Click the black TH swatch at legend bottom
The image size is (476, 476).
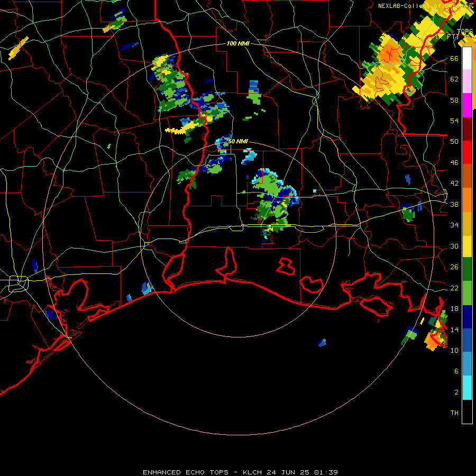467,411
